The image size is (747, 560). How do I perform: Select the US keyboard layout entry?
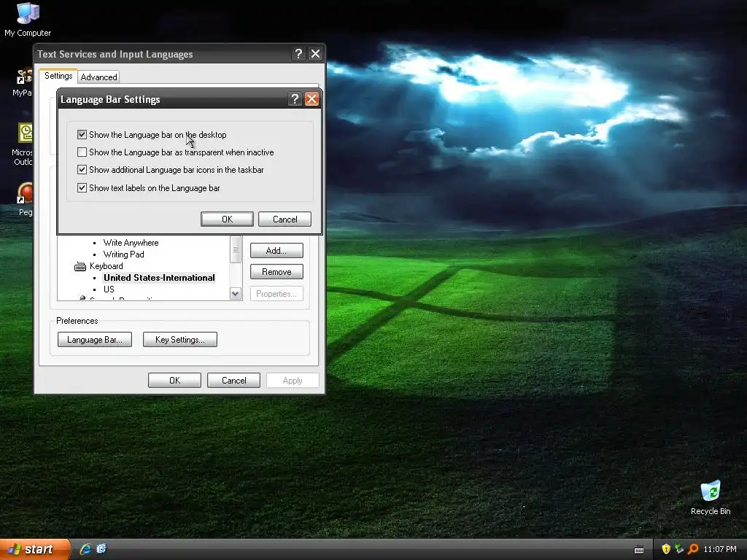tap(109, 289)
